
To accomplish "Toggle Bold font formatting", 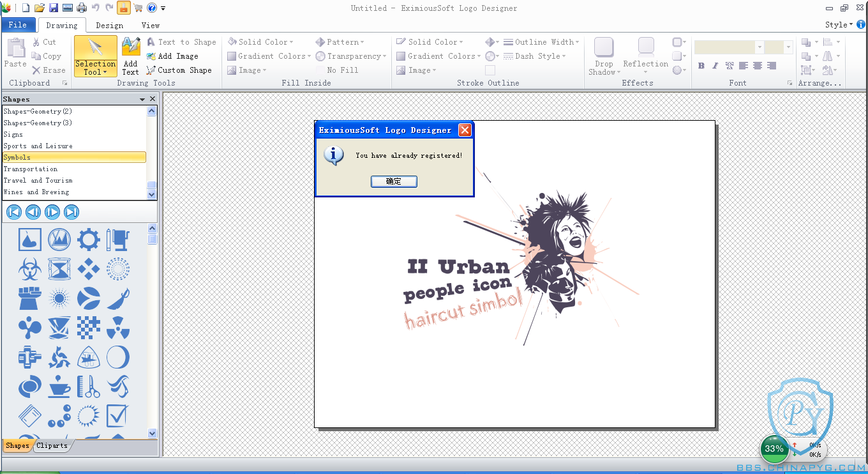I will click(x=701, y=66).
